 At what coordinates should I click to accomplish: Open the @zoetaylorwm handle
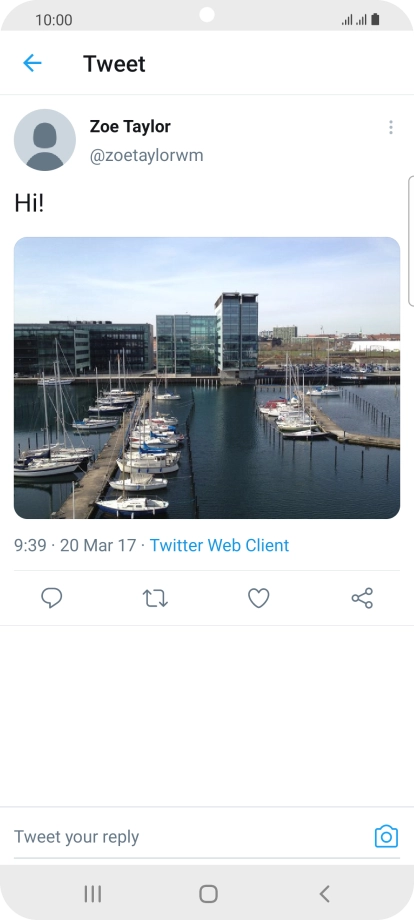[x=147, y=155]
